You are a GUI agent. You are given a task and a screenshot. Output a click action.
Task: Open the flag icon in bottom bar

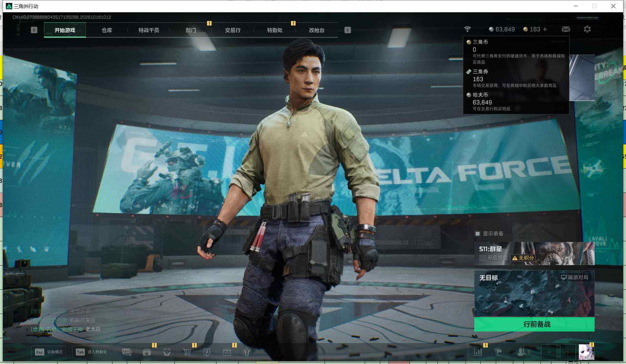coord(498,352)
